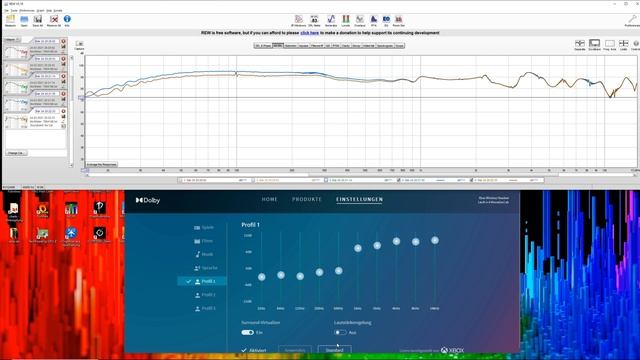Click the donation 'click here' link
Viewport: 640px width, 360px height.
[309, 33]
